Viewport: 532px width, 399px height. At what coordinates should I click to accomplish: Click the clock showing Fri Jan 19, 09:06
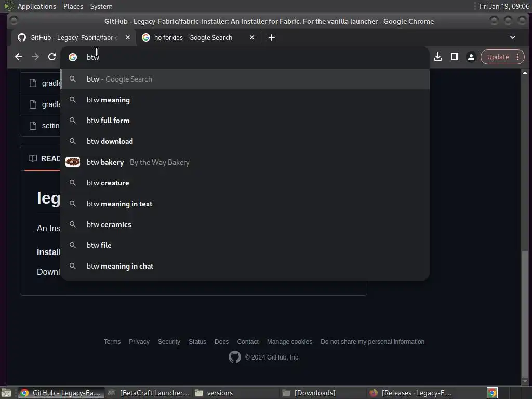[504, 6]
